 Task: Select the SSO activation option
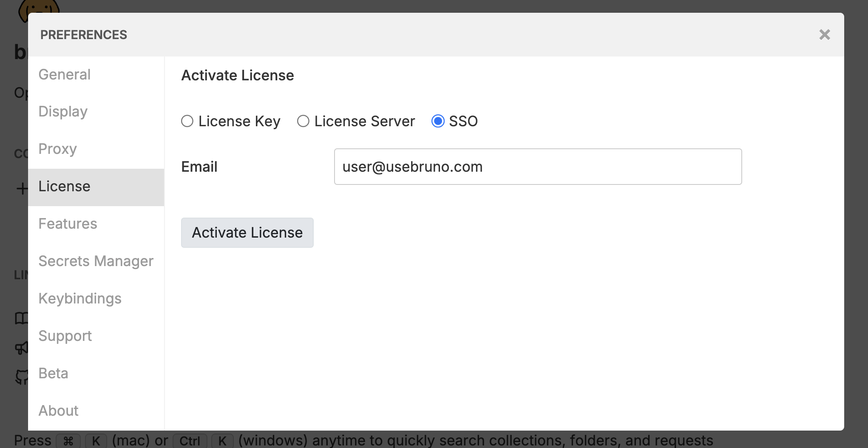coord(438,121)
